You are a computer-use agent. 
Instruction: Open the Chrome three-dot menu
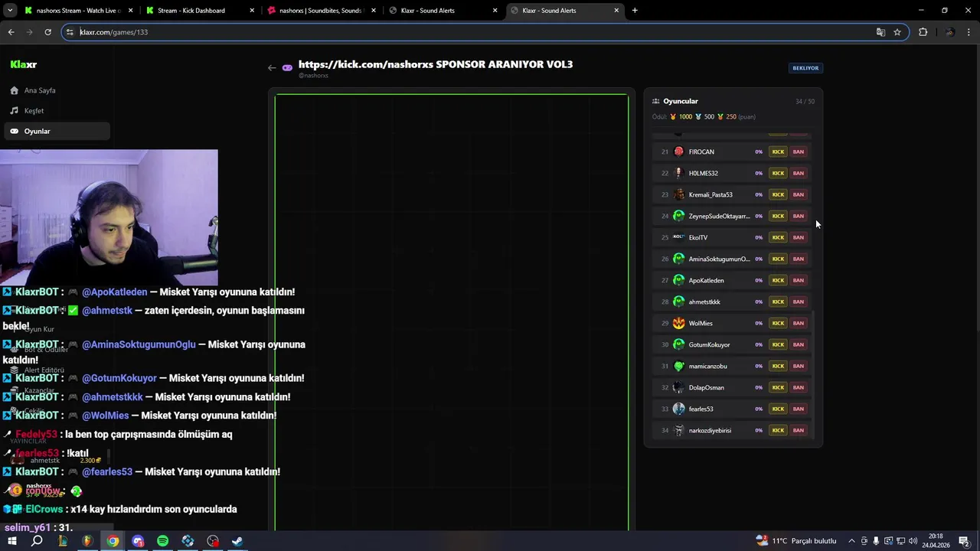969,32
